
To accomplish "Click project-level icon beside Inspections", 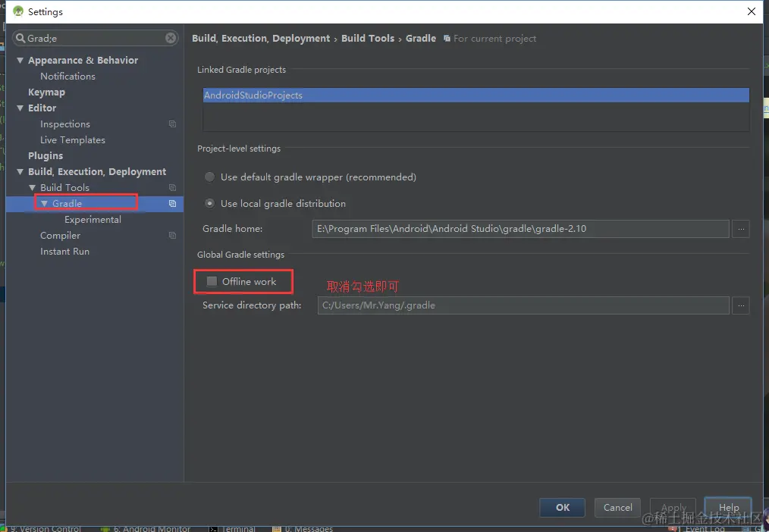I will point(172,124).
